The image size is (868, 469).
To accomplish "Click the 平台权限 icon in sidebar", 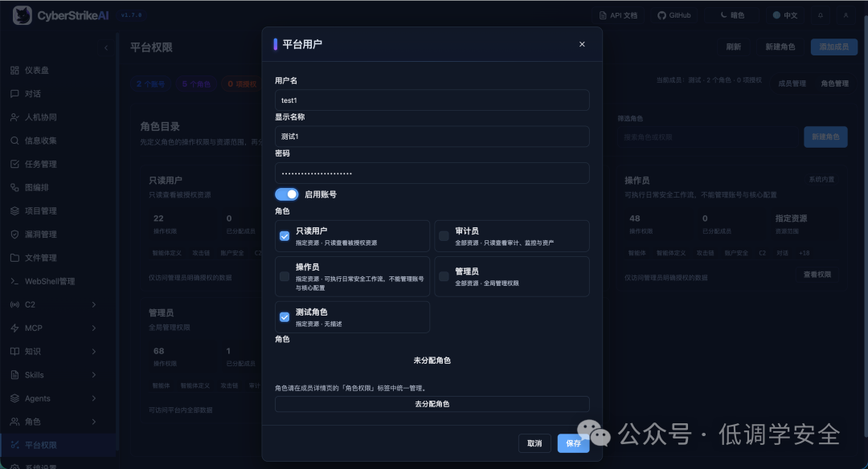I will (x=15, y=445).
